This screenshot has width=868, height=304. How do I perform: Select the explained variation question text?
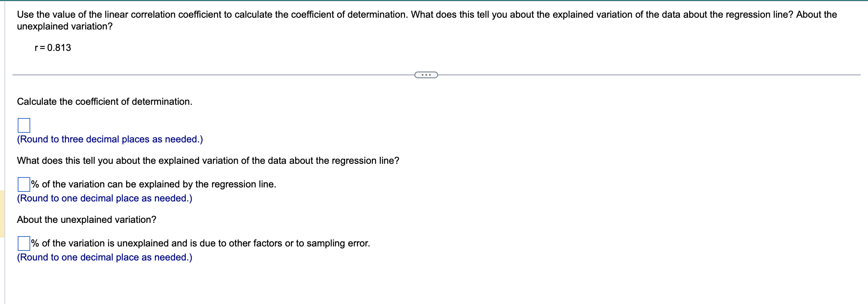click(x=208, y=160)
